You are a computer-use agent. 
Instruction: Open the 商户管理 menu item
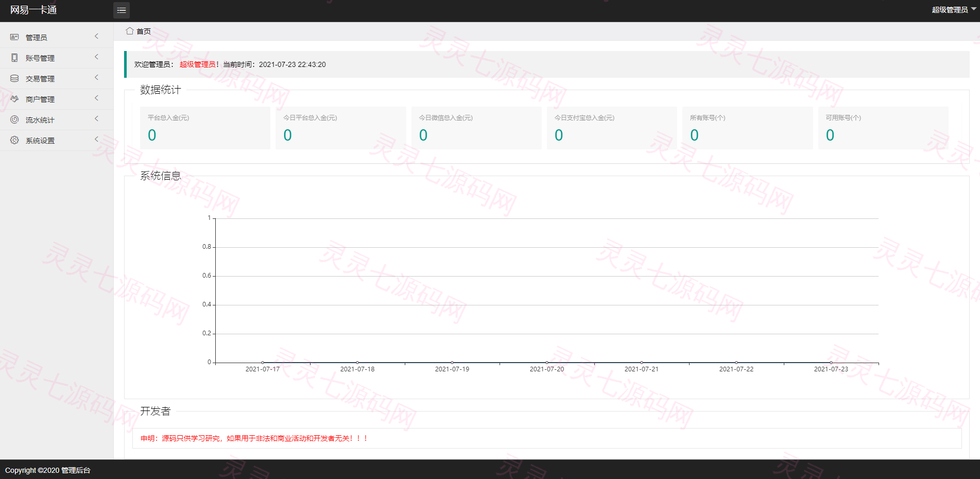click(57, 99)
